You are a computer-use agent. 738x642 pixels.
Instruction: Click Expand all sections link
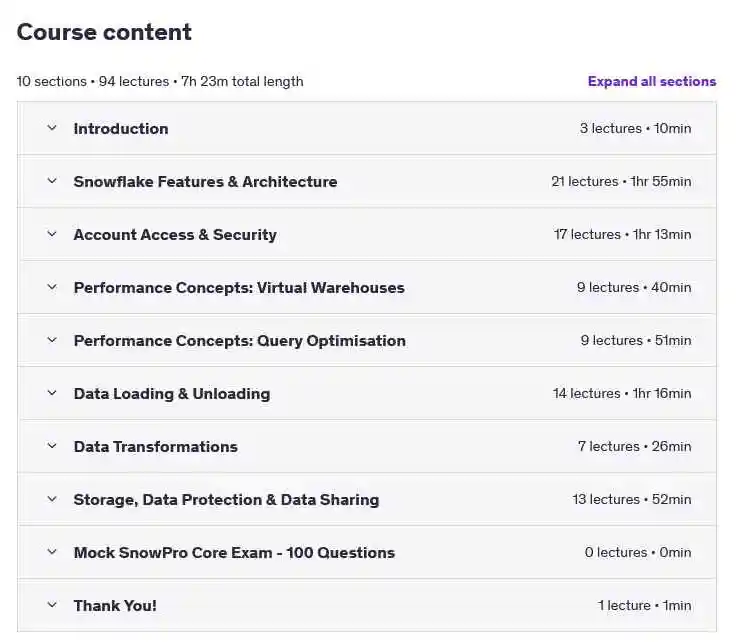coord(652,81)
